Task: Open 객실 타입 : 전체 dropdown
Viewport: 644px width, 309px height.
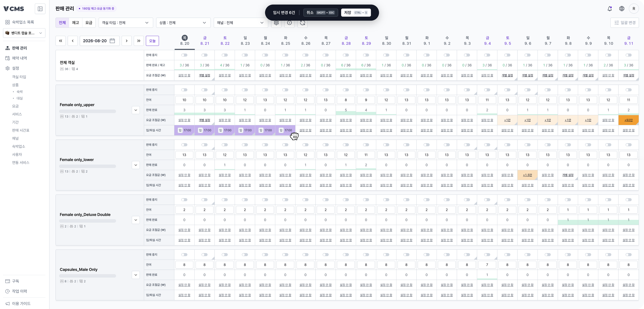Action: coord(126,23)
